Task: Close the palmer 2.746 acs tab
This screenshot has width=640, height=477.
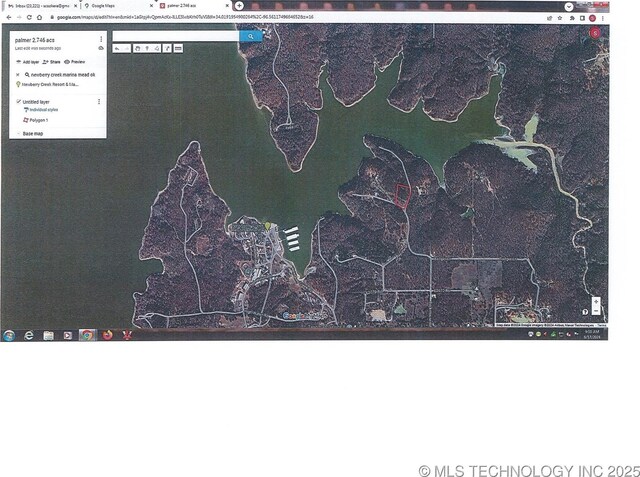Action: click(x=227, y=6)
